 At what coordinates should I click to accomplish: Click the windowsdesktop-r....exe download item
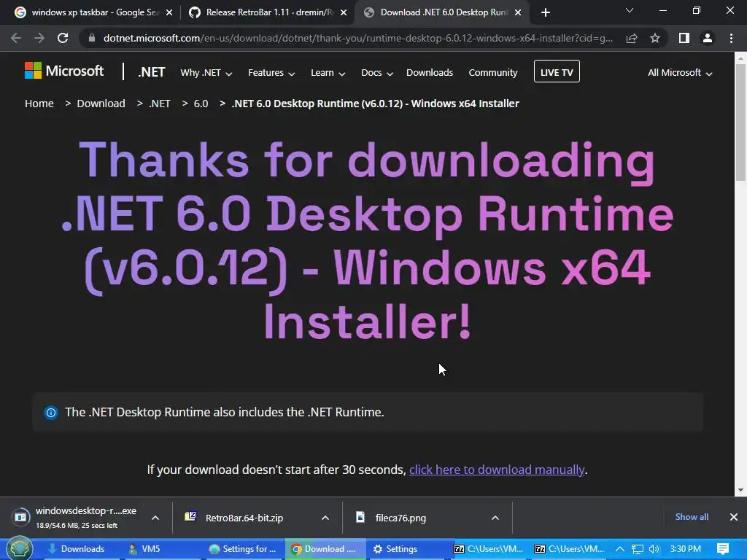point(76,517)
